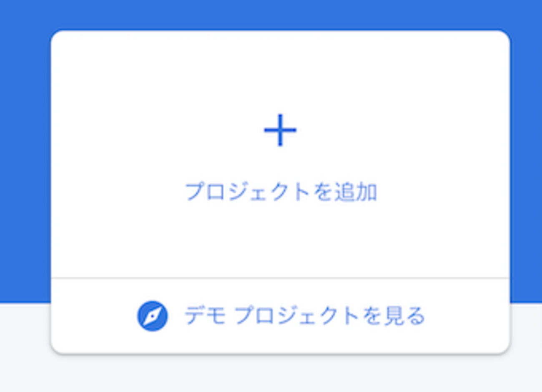Viewport: 542px width, 392px height.
Task: Click empty white area above the plus icon
Action: [280, 71]
